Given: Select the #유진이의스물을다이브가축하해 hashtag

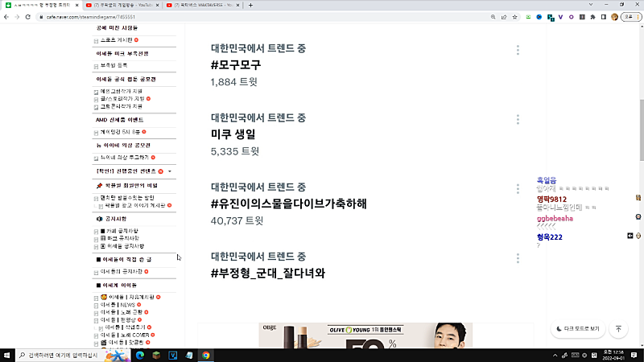Looking at the screenshot, I should tap(289, 204).
